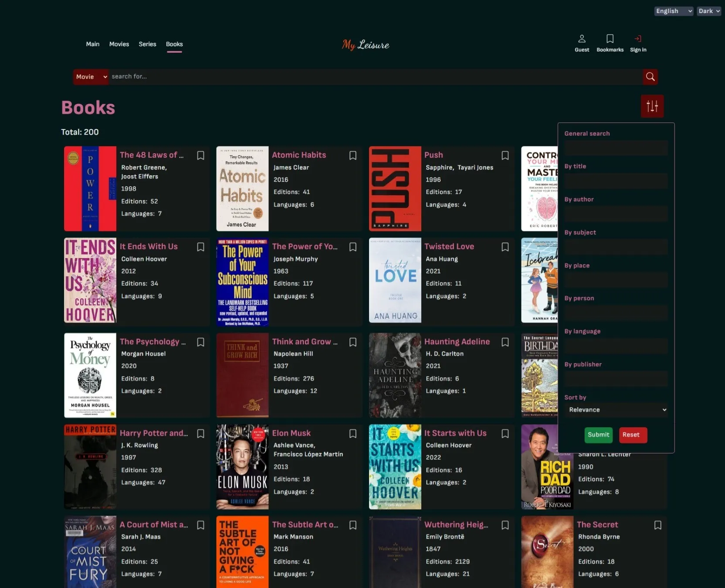Go to the Series tab

click(x=147, y=44)
